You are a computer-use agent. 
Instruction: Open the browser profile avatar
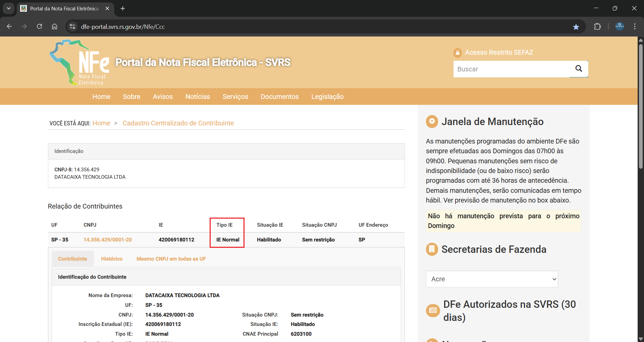coord(620,27)
